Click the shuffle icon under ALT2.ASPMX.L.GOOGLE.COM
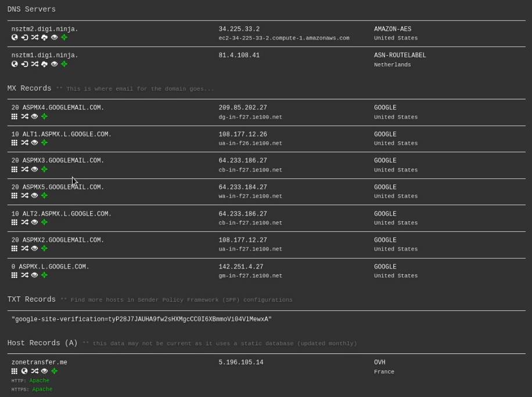This screenshot has width=532, height=397. pos(24,223)
